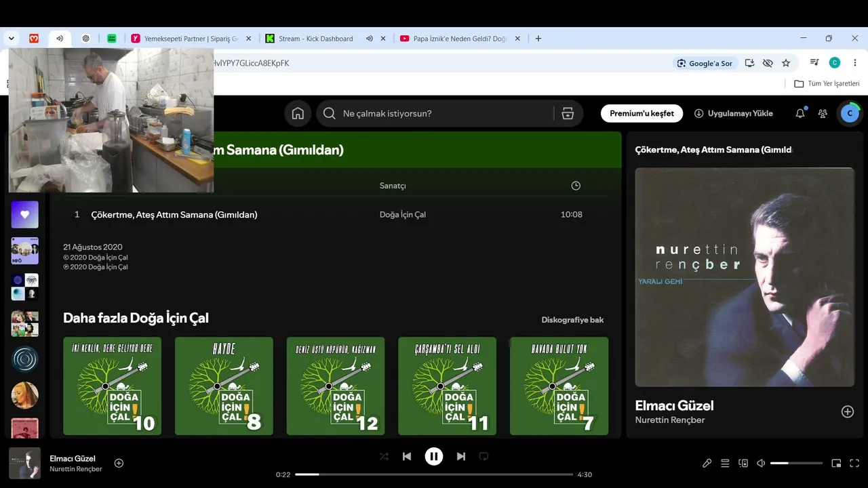Switch to the Yemeksepeti Partner tab
This screenshot has height=488, width=868.
coord(191,39)
